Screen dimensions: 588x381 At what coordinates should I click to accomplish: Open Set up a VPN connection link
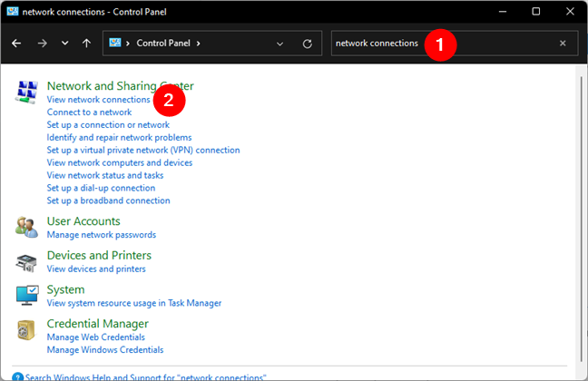(x=143, y=150)
